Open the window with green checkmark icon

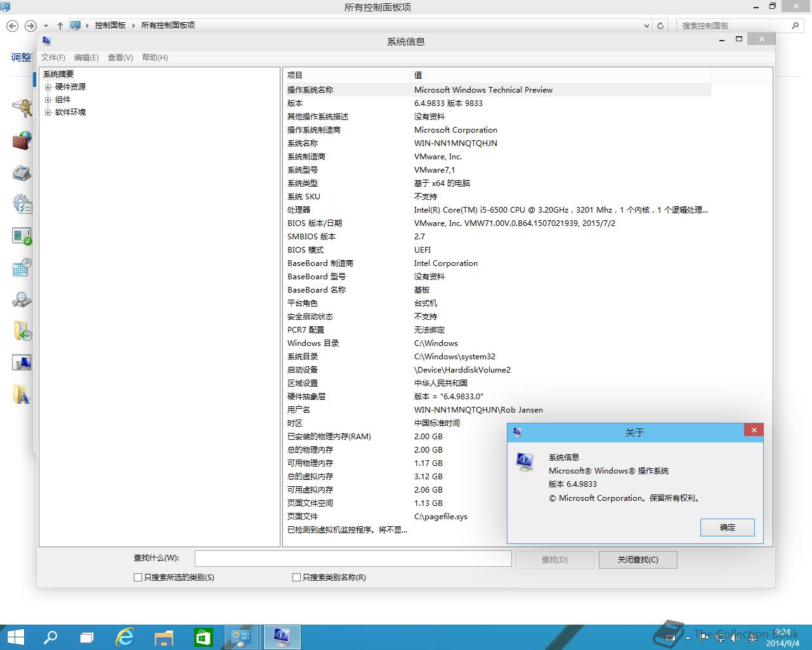coord(22,236)
